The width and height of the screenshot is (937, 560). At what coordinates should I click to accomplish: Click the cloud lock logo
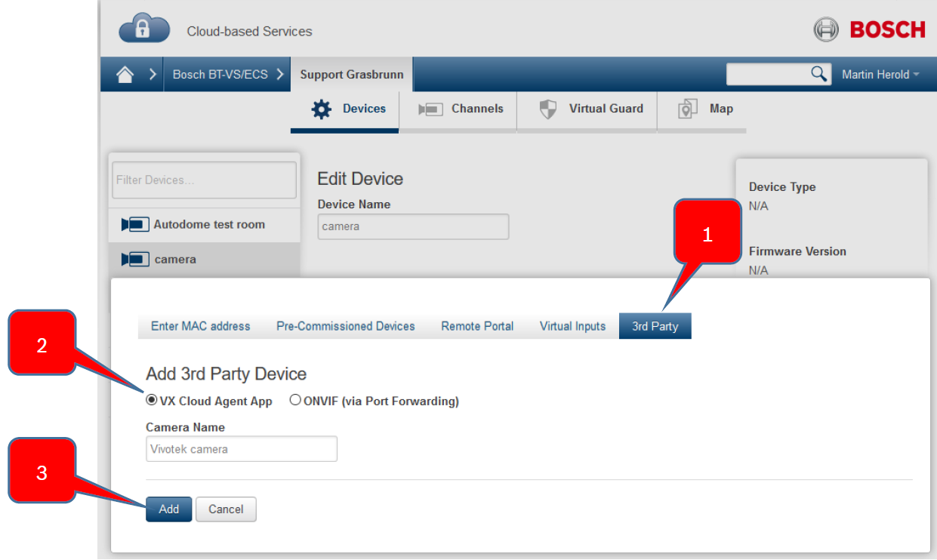pos(144,30)
